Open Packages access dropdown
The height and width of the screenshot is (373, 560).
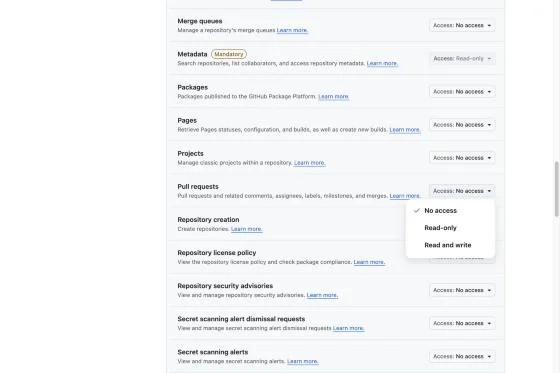pos(462,92)
